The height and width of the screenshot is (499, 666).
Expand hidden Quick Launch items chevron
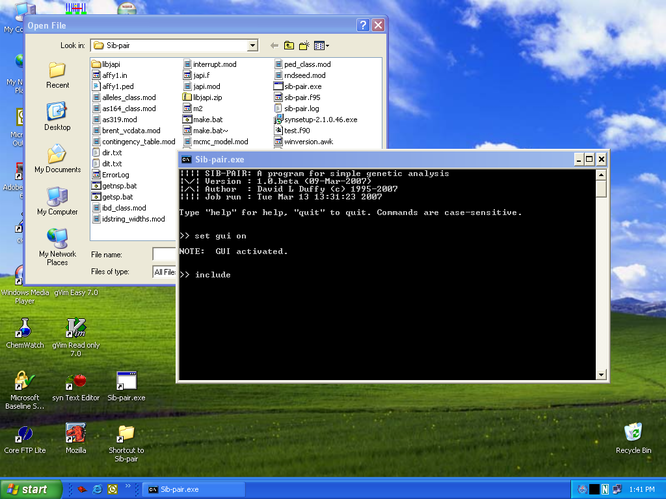point(127,486)
